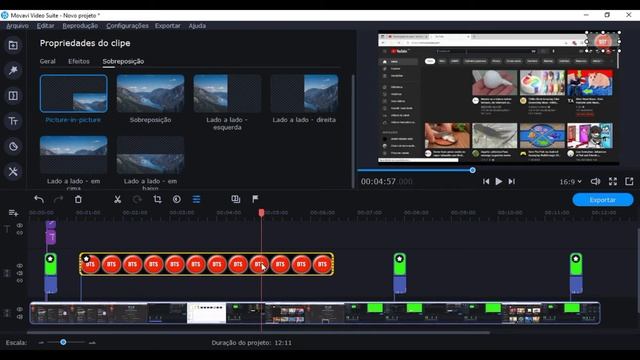Viewport: 640px width, 360px height.
Task: Click the timeline horizontal scrollbar
Action: (x=258, y=333)
